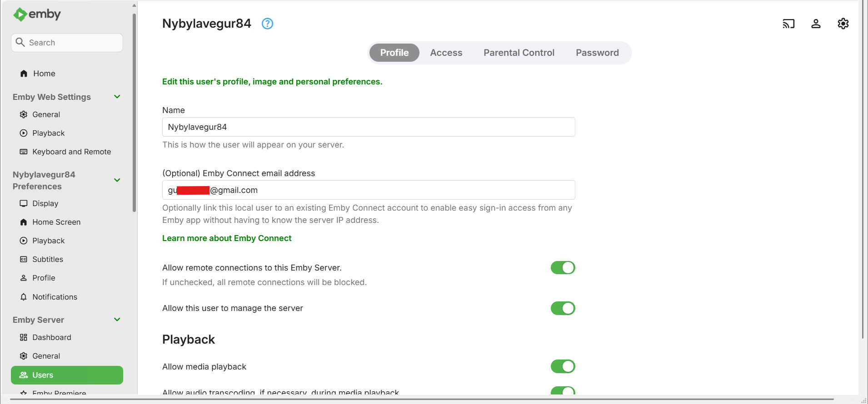Go to Notifications preferences

click(x=55, y=297)
